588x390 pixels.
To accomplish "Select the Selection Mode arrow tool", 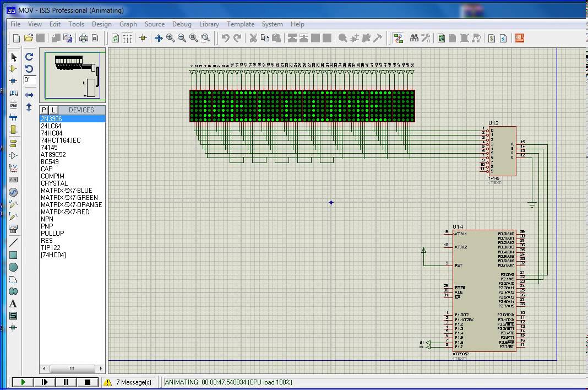I will click(14, 57).
